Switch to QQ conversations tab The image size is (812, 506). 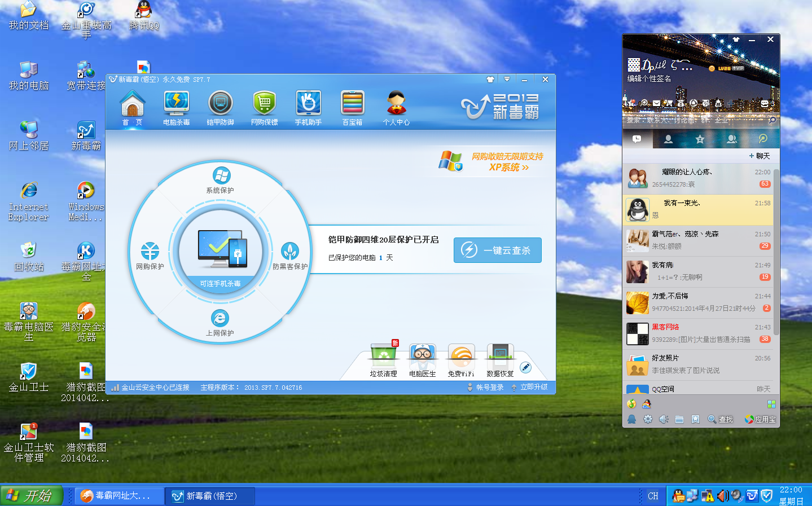[637, 139]
